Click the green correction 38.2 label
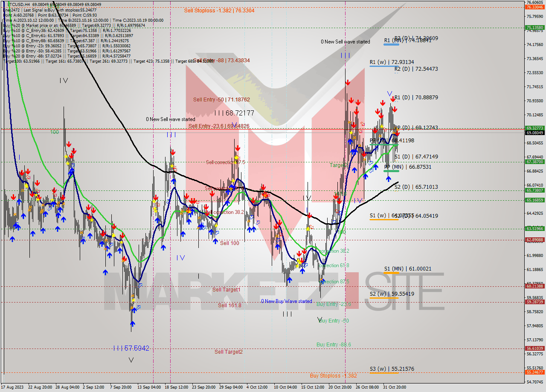Viewport: 546px width, 392px height. (334, 251)
